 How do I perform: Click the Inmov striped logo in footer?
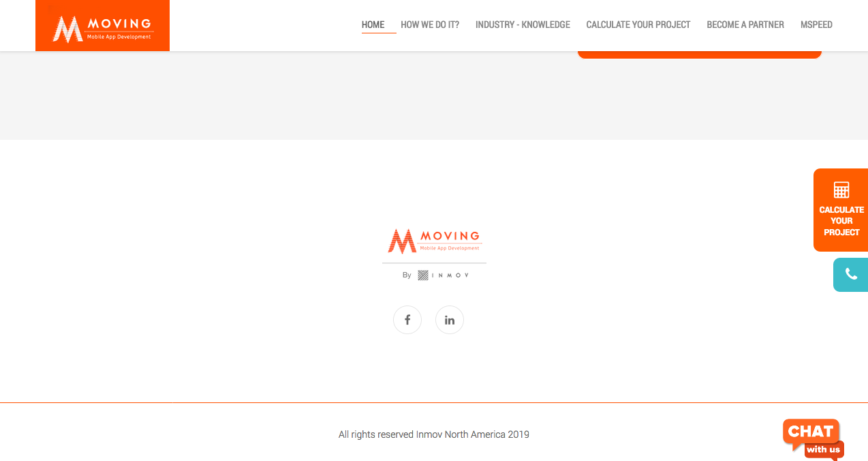tap(423, 276)
